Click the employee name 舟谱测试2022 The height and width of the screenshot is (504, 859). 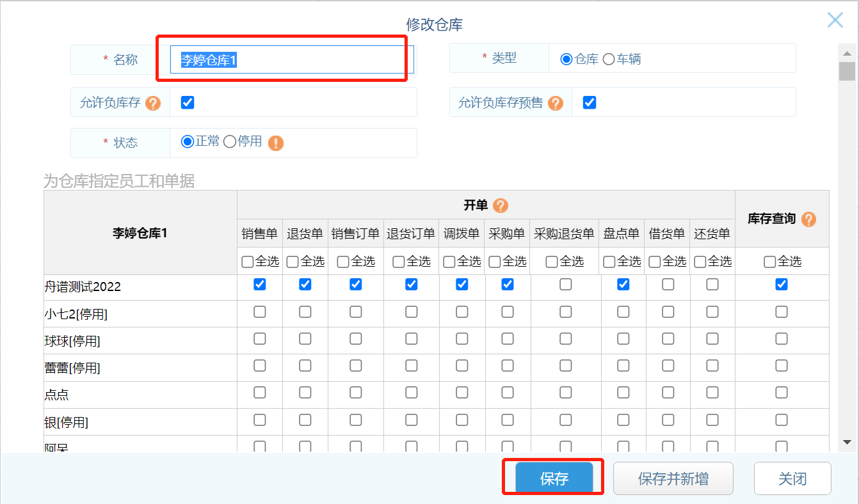(x=83, y=287)
